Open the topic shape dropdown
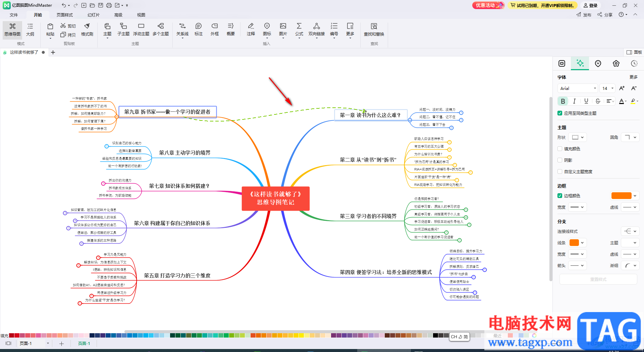 (578, 137)
